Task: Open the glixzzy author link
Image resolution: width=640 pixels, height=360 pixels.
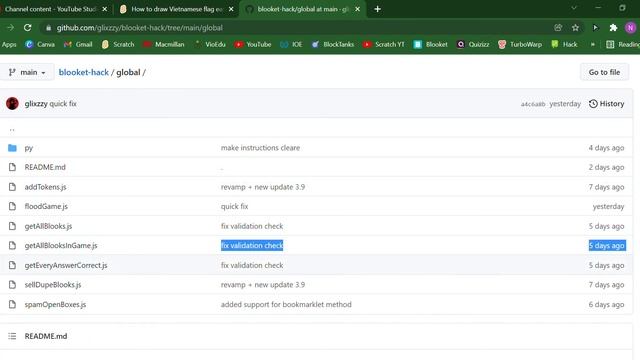Action: (x=36, y=104)
